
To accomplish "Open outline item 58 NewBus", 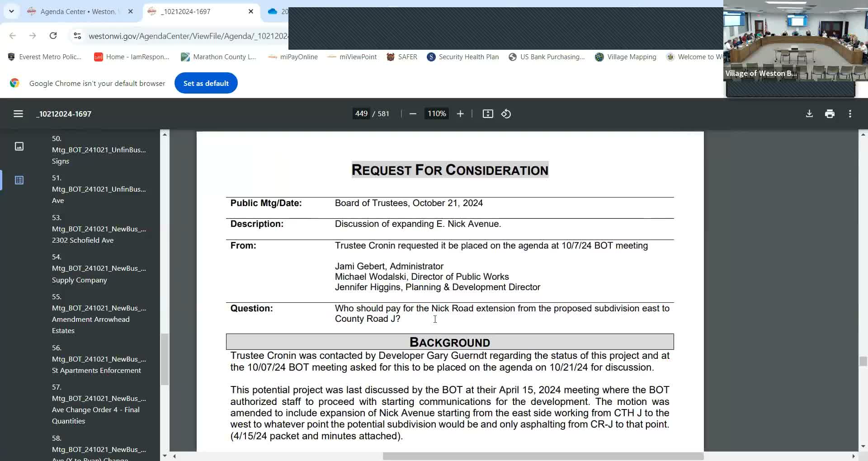I will 99,447.
